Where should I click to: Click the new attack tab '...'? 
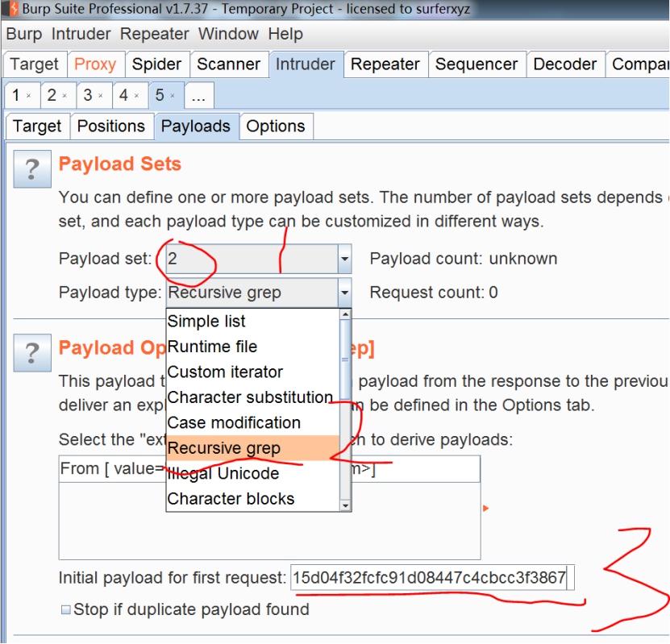198,95
